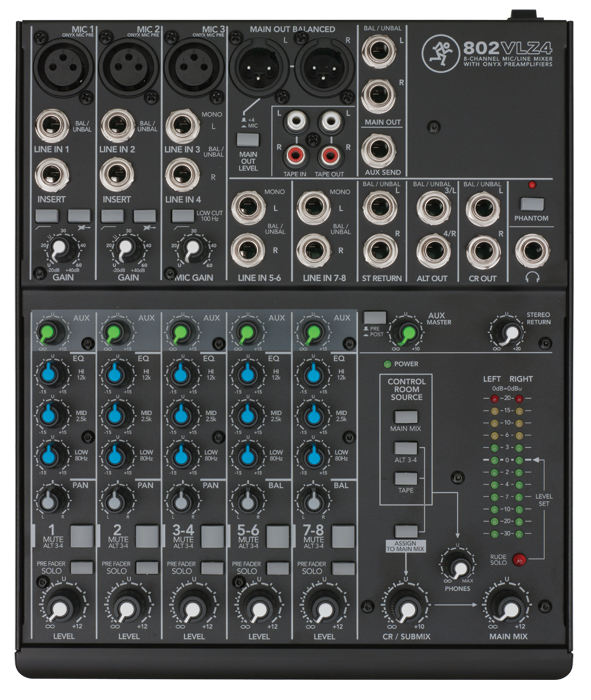The width and height of the screenshot is (591, 700).
Task: Click the 802VLZ4 model name text
Action: tap(508, 48)
